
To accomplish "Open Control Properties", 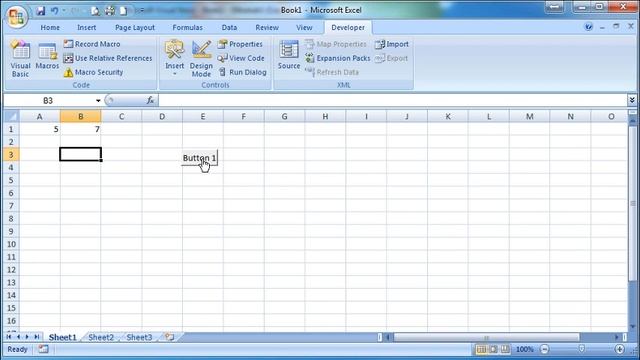I will pos(240,44).
